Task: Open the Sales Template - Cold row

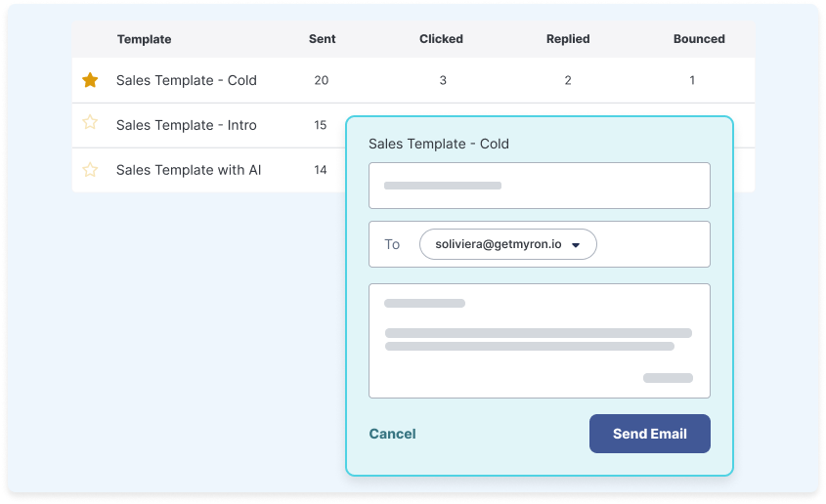Action: point(187,80)
